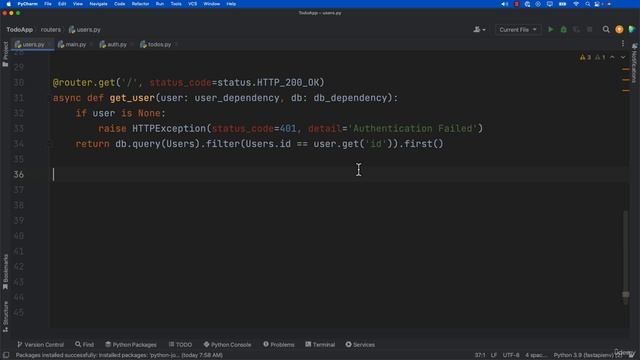Open the Help menu
This screenshot has width=640, height=360.
[231, 4]
